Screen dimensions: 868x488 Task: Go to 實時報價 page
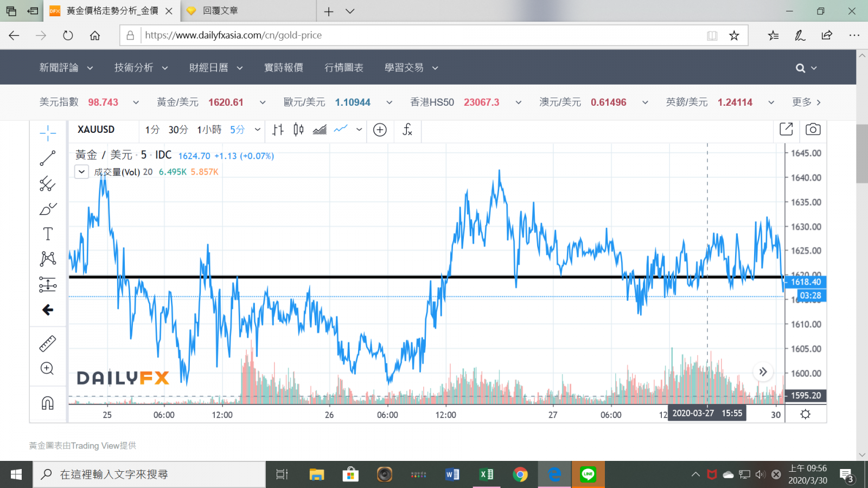pyautogui.click(x=283, y=68)
